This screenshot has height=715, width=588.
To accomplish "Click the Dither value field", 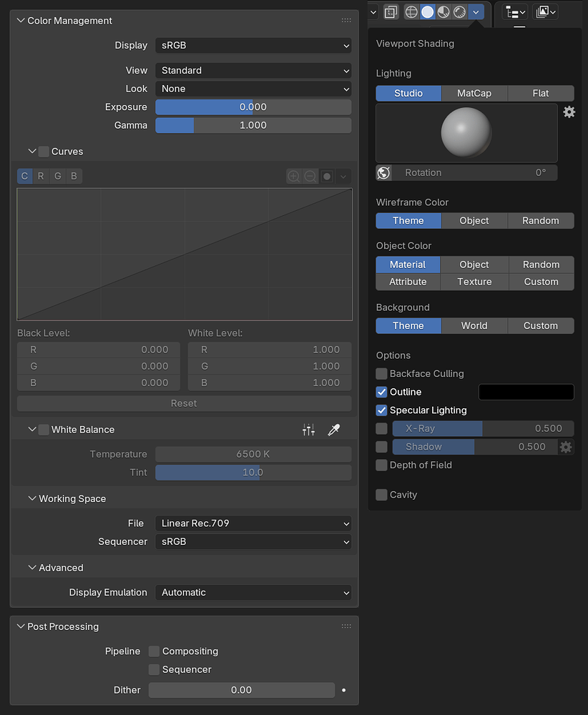I will 242,691.
